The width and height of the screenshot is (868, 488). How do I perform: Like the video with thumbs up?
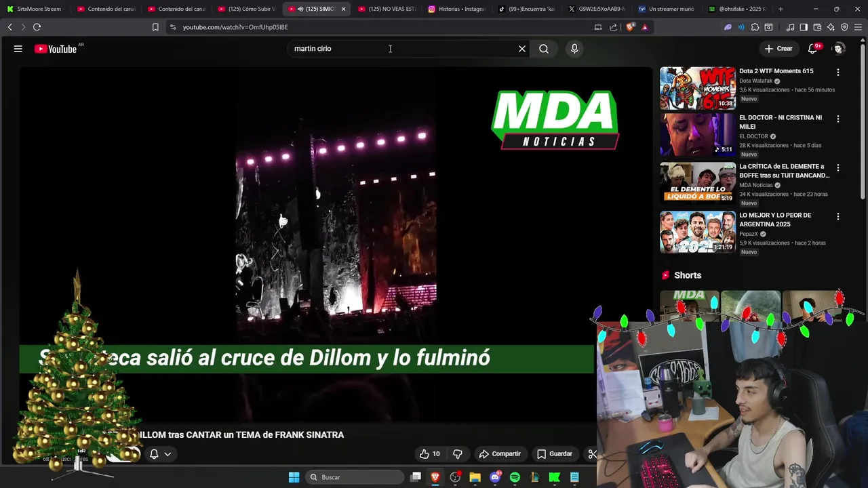(430, 454)
